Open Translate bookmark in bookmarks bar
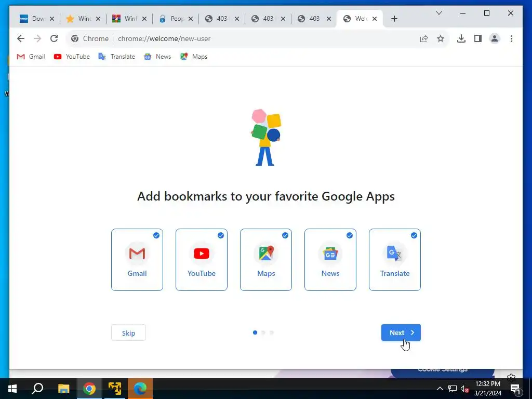The image size is (532, 399). [117, 57]
